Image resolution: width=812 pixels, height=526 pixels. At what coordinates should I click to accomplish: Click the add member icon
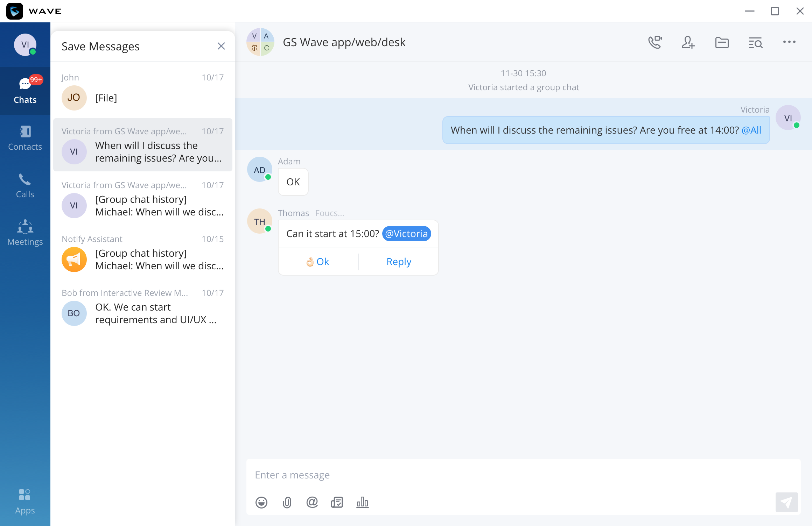688,42
